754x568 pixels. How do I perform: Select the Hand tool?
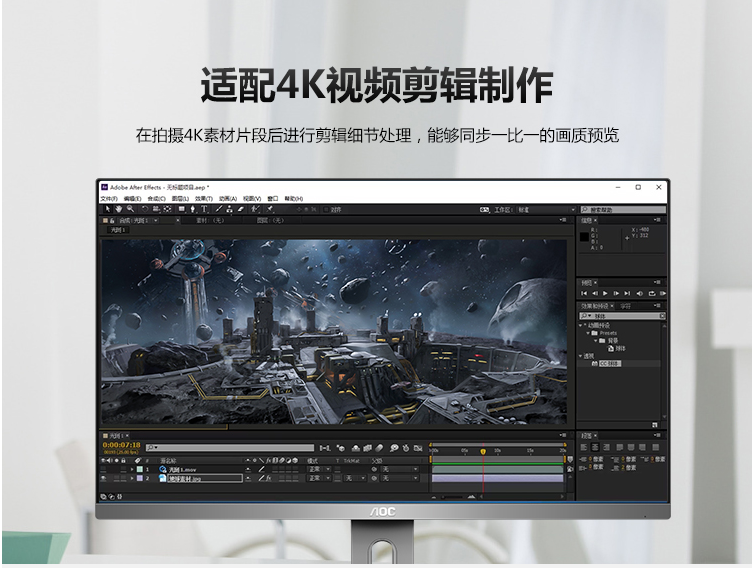pyautogui.click(x=118, y=210)
